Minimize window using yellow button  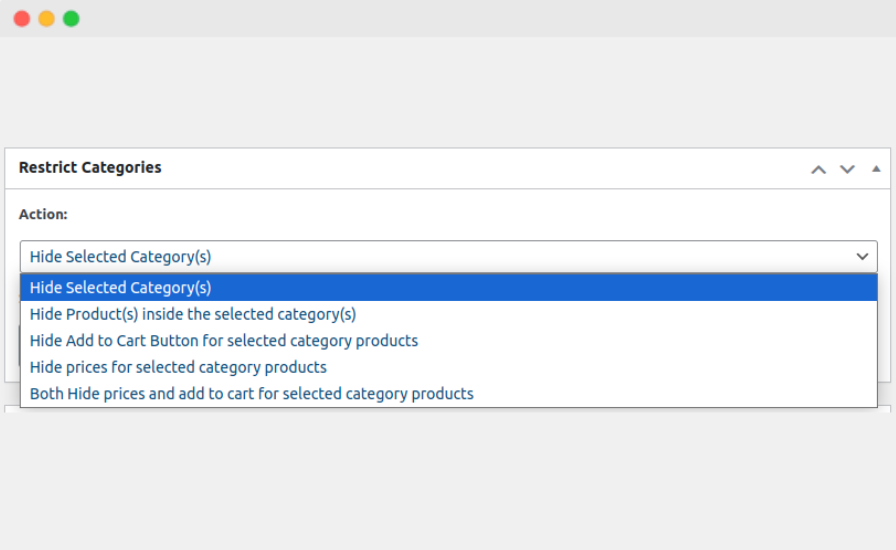pos(46,19)
